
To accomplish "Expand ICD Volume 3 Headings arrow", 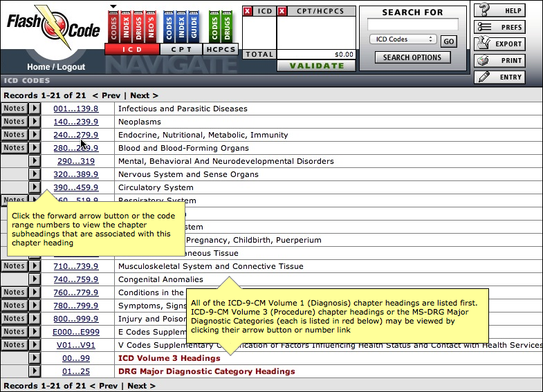I will 35,358.
